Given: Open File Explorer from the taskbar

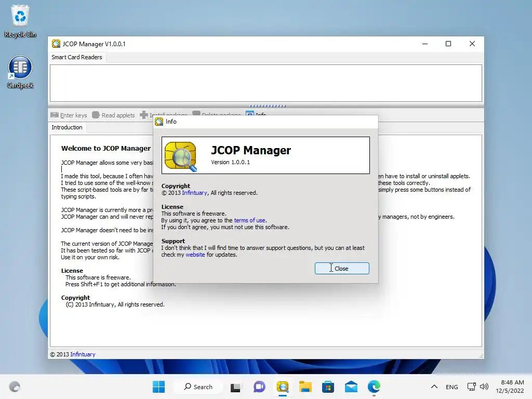Looking at the screenshot, I should point(305,387).
